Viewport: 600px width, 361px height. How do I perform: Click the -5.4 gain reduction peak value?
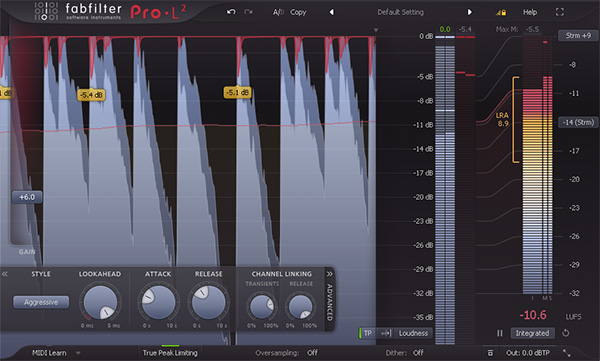466,29
